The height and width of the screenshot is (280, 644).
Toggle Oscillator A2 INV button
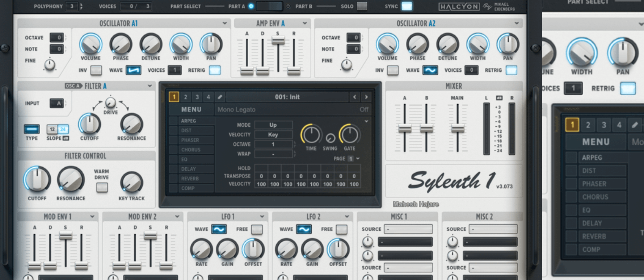393,70
